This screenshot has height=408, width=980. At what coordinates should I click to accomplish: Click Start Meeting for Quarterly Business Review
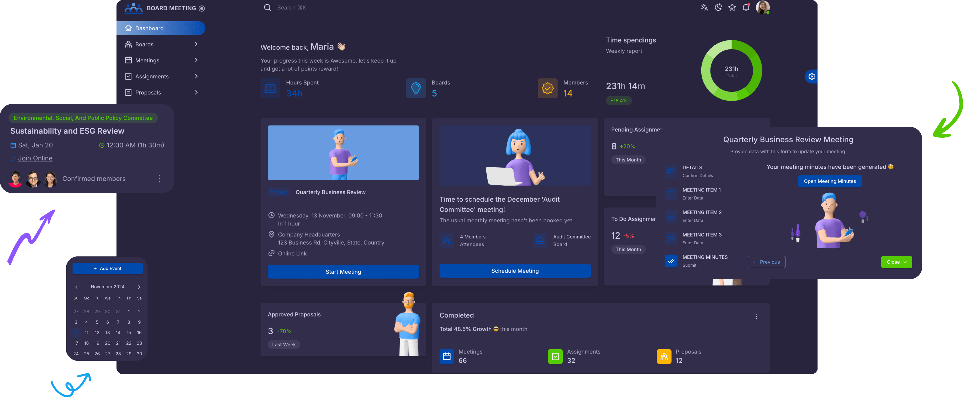pos(343,271)
